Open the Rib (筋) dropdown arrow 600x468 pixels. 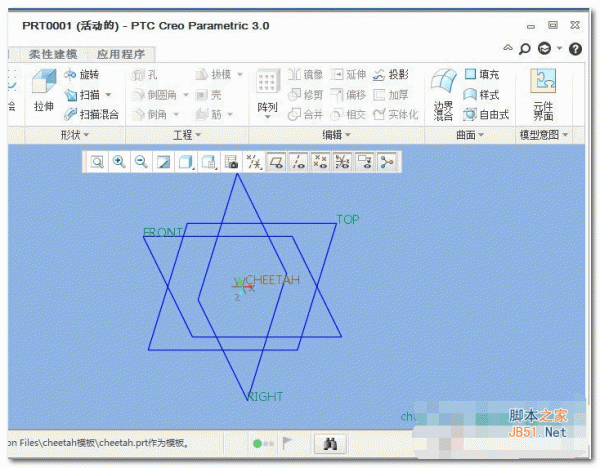[x=230, y=114]
